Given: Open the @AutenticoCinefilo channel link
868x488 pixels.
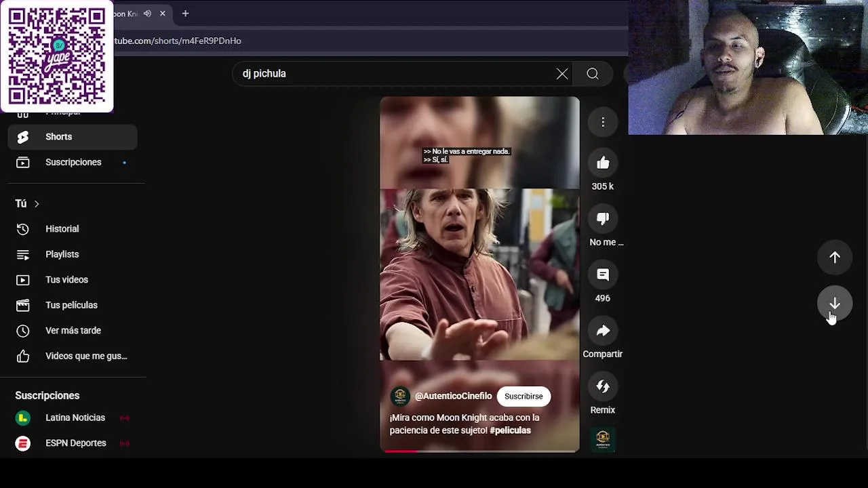Looking at the screenshot, I should 454,396.
